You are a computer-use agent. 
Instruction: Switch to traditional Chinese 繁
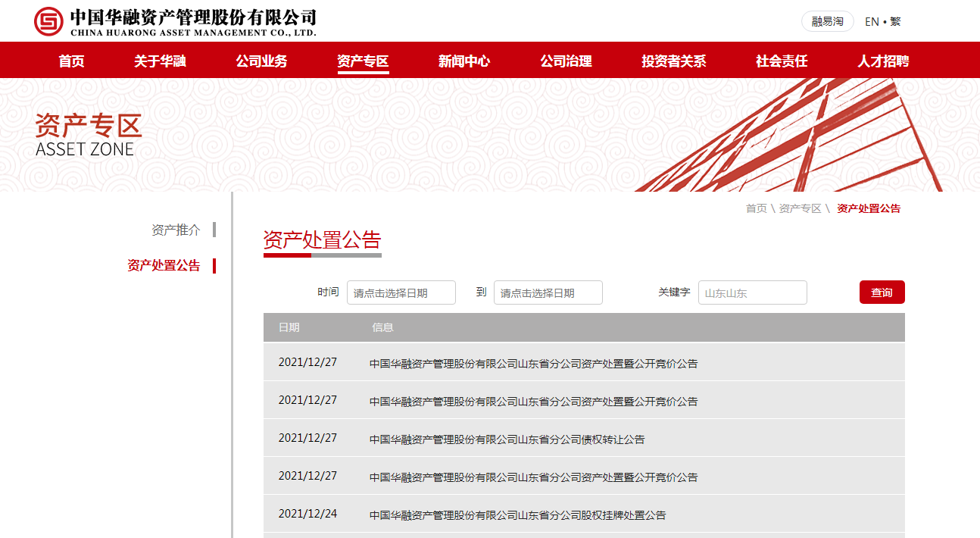895,22
